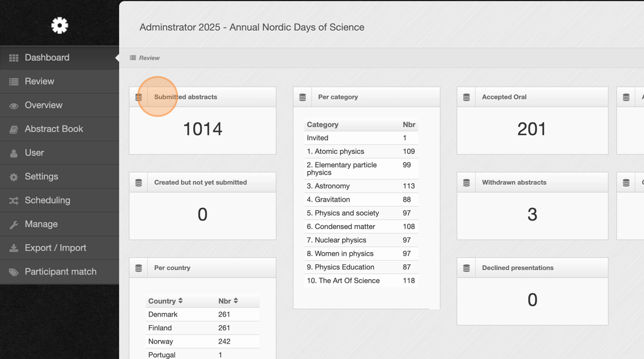Click Adminstrator 2025 page heading
Image resolution: width=644 pixels, height=359 pixels.
[x=252, y=27]
